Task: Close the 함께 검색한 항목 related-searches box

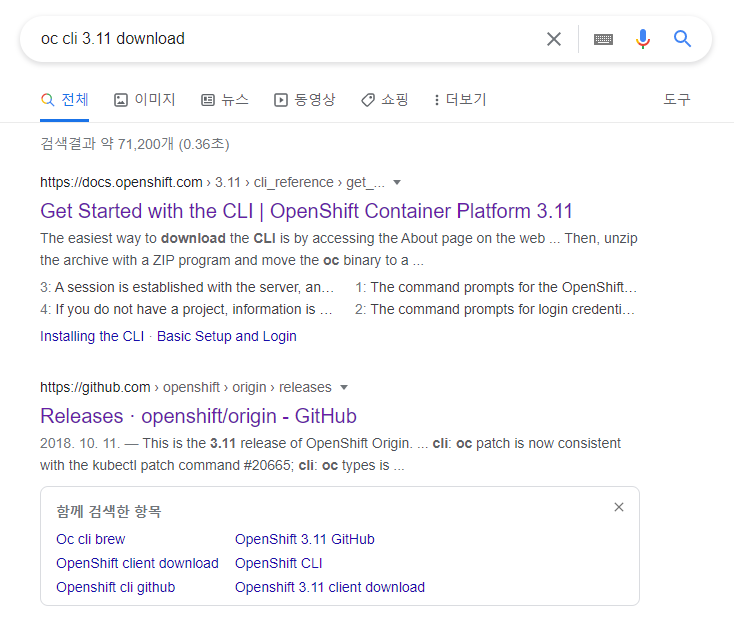Action: click(x=619, y=507)
